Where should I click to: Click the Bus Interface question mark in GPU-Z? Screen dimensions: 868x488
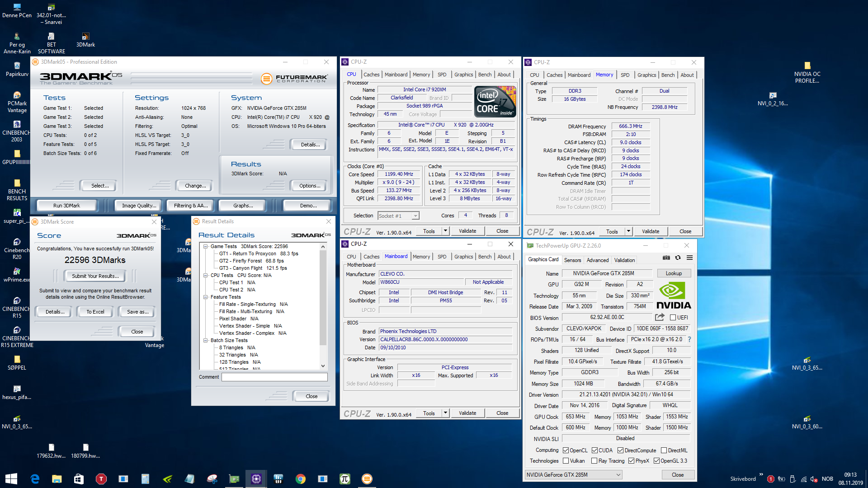tap(689, 339)
